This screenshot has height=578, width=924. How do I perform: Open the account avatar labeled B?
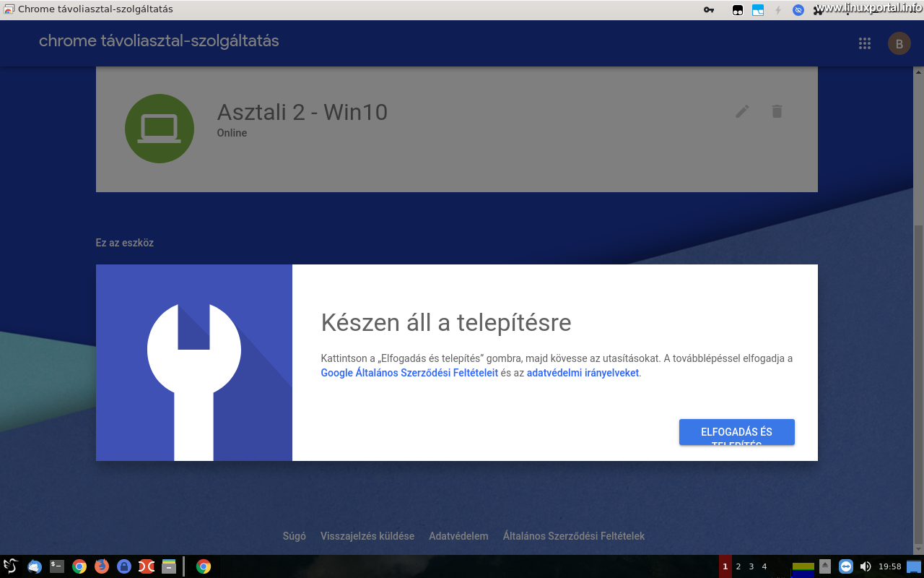(x=899, y=43)
